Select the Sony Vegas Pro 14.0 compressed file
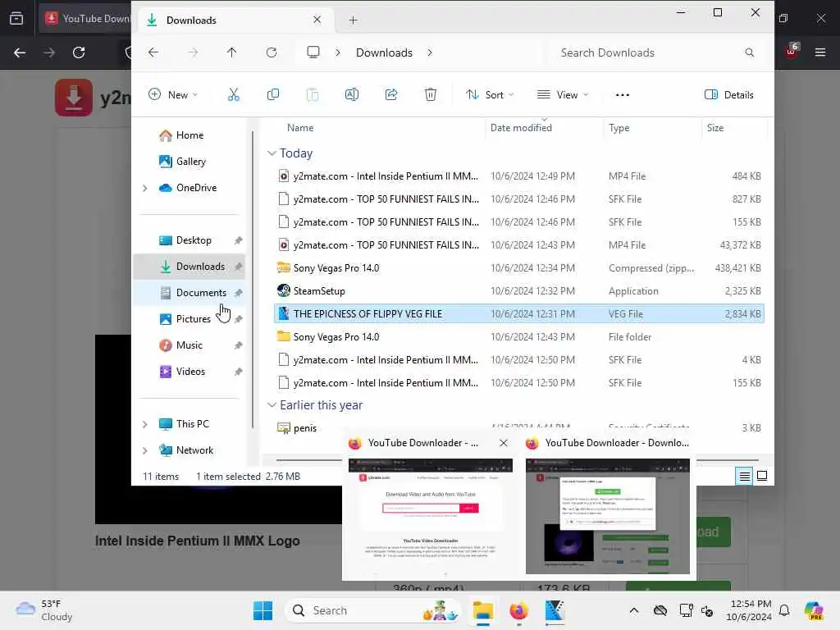The image size is (840, 630). pyautogui.click(x=518, y=268)
